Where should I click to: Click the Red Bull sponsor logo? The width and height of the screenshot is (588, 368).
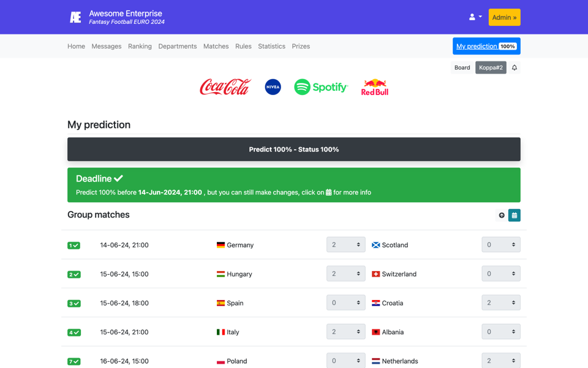pyautogui.click(x=374, y=88)
